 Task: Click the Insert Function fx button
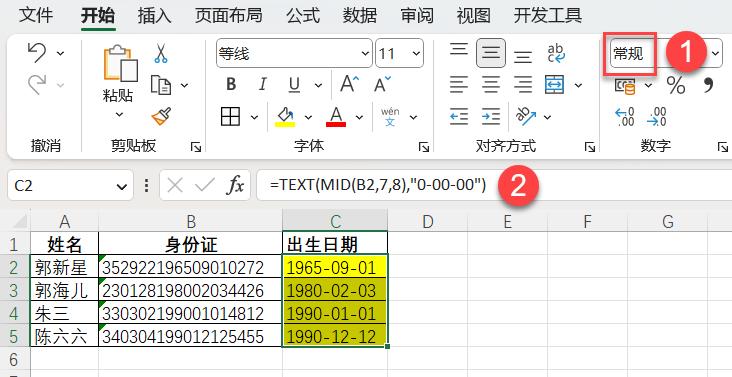point(235,186)
